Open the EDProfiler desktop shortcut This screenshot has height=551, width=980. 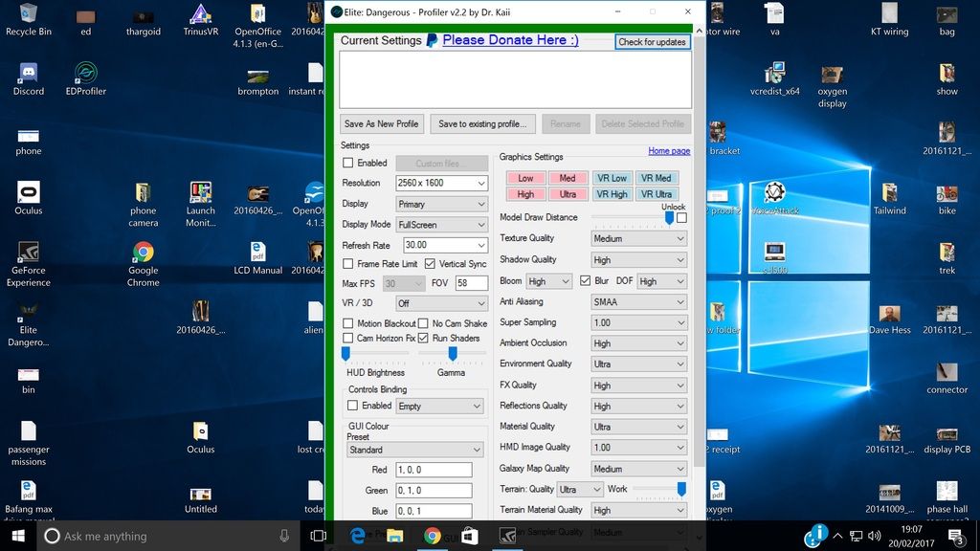[x=85, y=79]
